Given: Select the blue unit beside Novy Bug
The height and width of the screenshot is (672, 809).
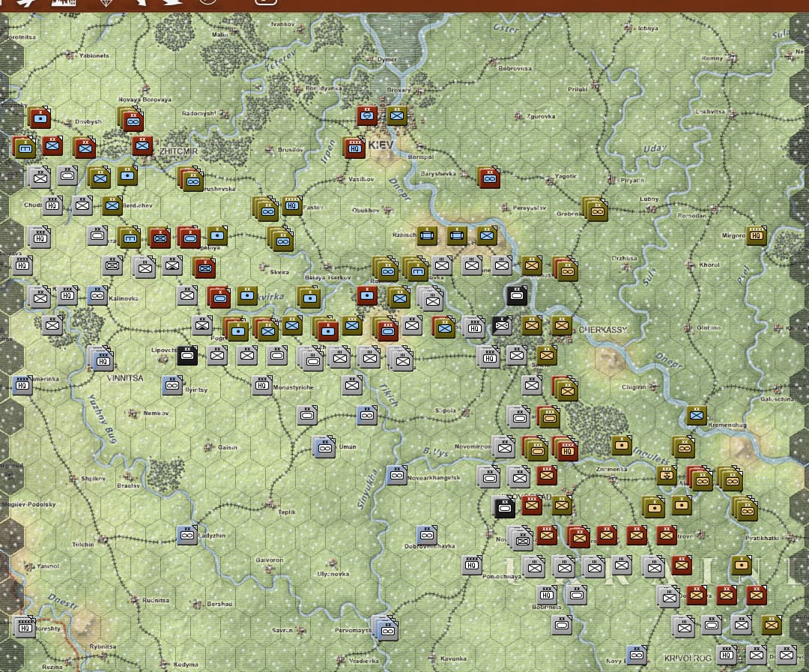Looking at the screenshot, I should click(x=636, y=655).
